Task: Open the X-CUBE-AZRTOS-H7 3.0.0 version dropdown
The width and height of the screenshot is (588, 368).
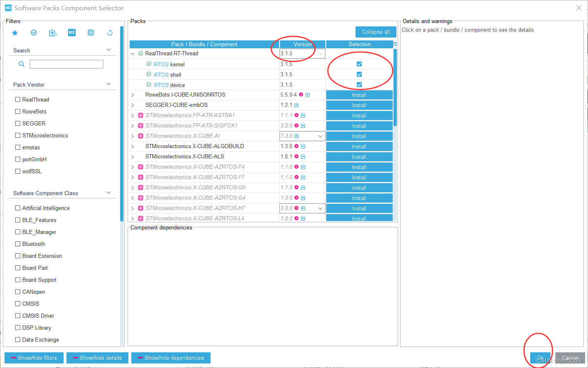Action: click(320, 208)
